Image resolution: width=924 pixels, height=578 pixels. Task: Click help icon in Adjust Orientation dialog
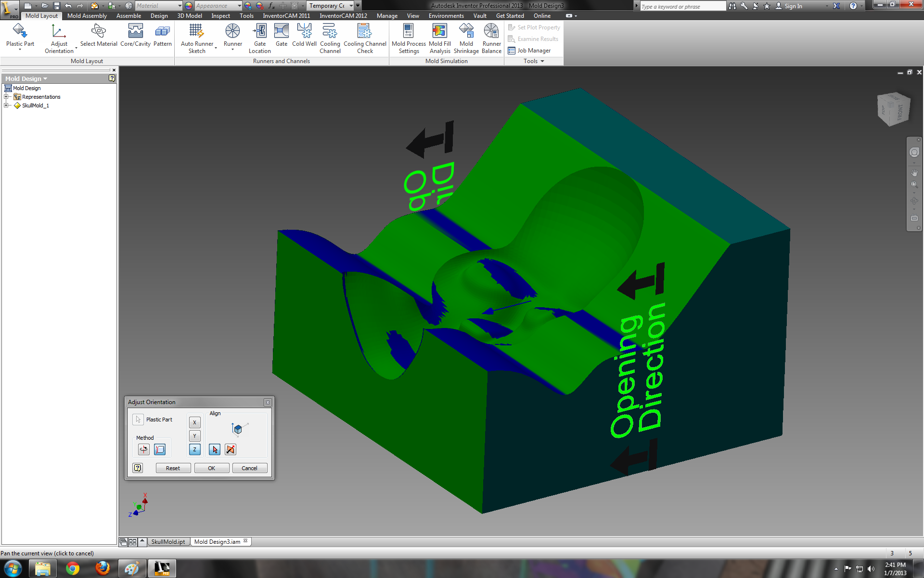(x=138, y=468)
